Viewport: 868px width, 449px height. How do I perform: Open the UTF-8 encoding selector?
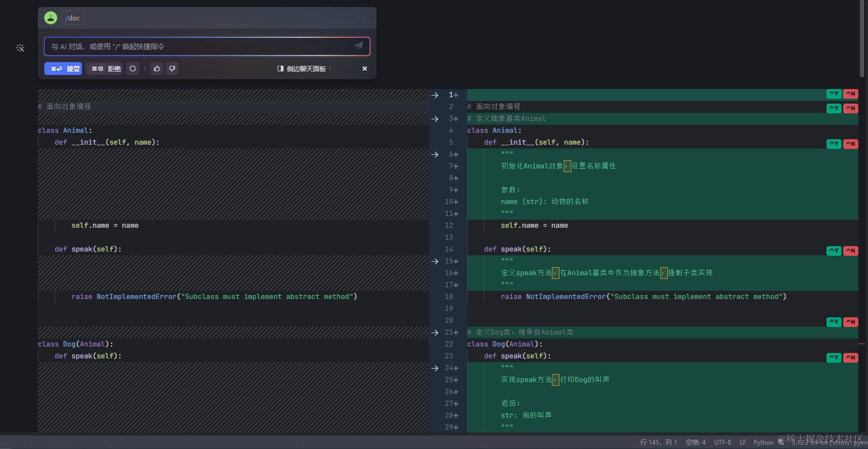[x=722, y=443]
